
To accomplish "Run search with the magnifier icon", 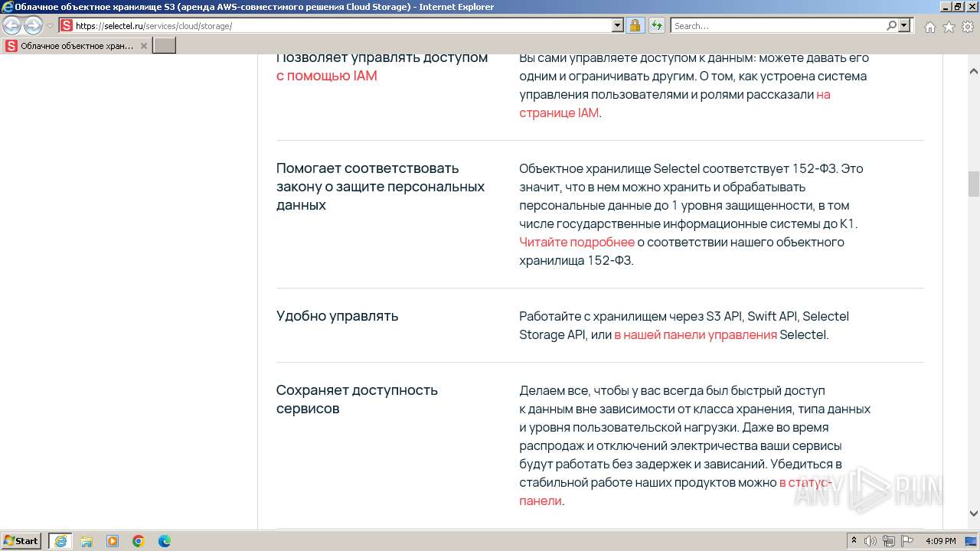I will (891, 26).
